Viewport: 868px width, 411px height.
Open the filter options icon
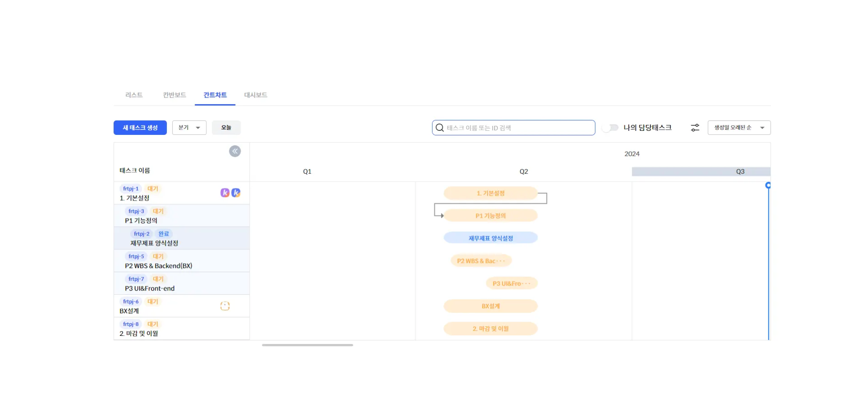(694, 128)
